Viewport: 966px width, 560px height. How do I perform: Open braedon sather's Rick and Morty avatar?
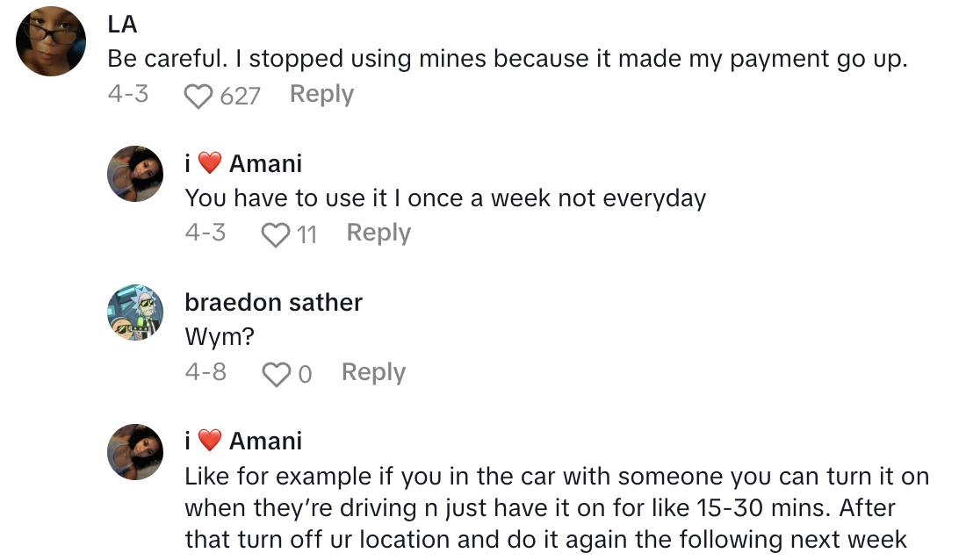pyautogui.click(x=135, y=312)
